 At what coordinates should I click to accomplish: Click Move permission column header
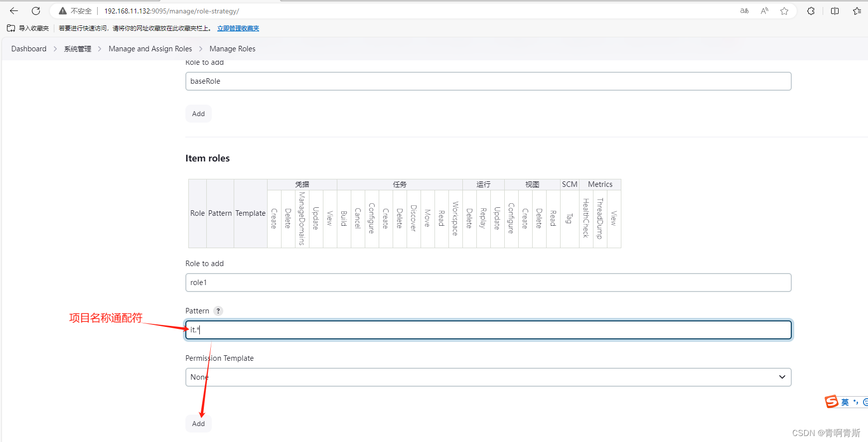[428, 219]
